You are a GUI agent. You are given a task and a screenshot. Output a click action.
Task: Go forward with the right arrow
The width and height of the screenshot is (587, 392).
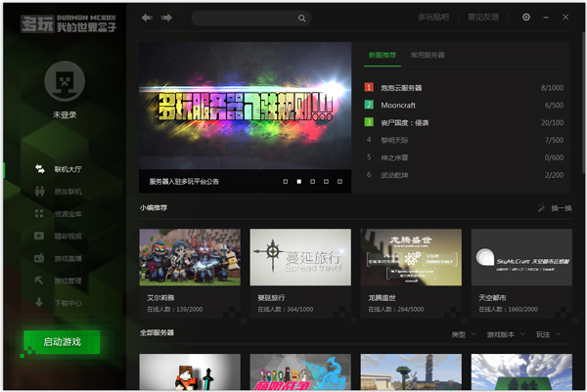166,18
